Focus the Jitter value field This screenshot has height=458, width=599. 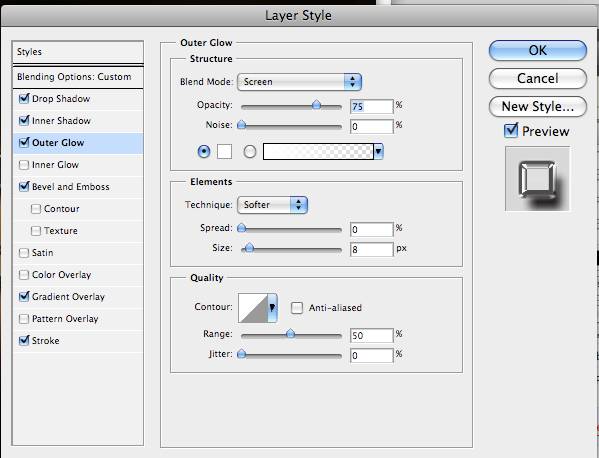click(x=371, y=356)
